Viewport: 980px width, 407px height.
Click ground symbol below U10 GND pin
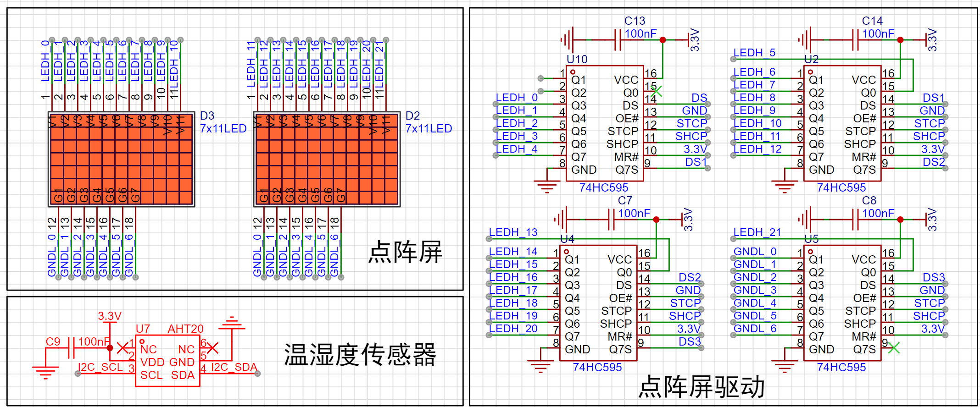(x=547, y=187)
